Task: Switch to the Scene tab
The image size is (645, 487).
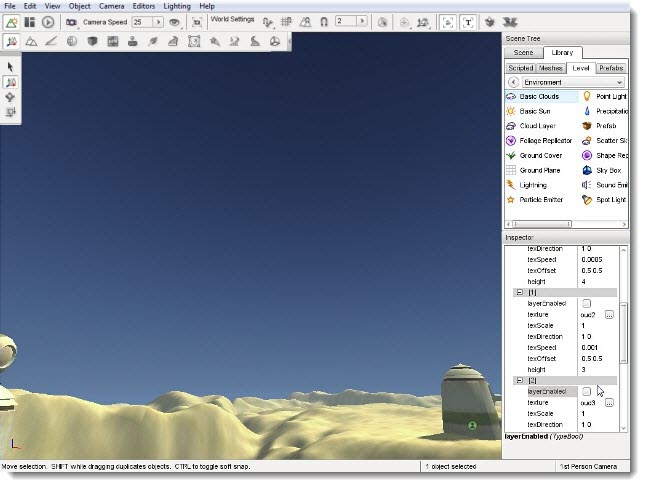Action: pyautogui.click(x=523, y=52)
